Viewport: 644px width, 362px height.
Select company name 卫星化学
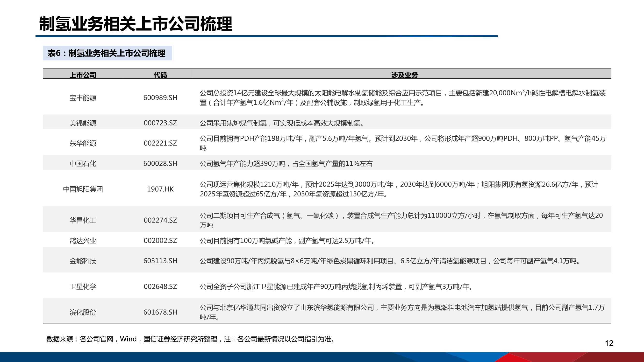(83, 286)
